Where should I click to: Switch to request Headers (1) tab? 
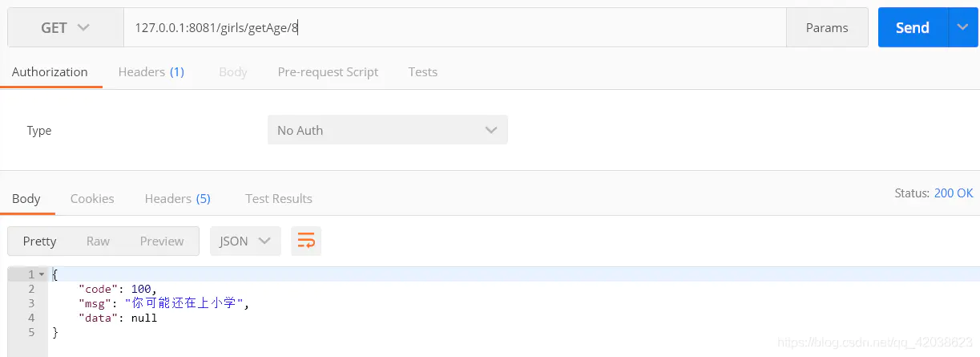tap(151, 71)
